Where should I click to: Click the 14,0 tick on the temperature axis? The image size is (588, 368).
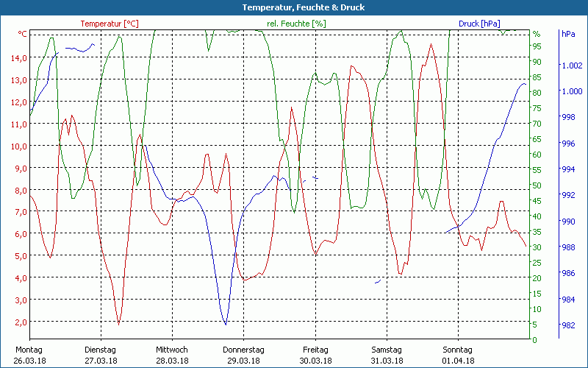[19, 58]
